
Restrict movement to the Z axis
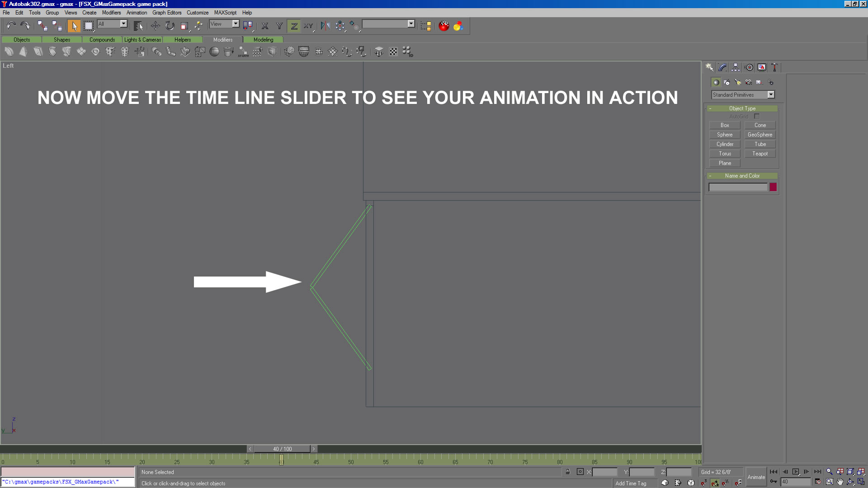point(294,26)
